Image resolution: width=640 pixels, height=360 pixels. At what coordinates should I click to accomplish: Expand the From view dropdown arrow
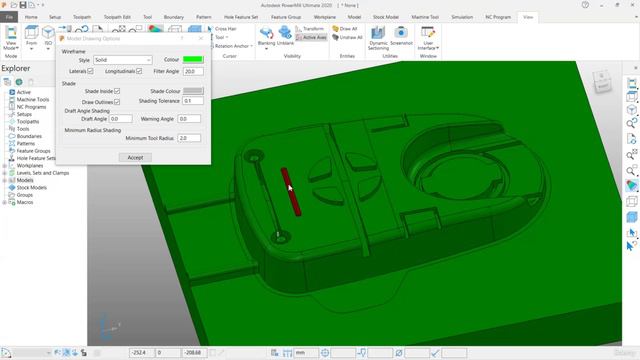pyautogui.click(x=31, y=49)
